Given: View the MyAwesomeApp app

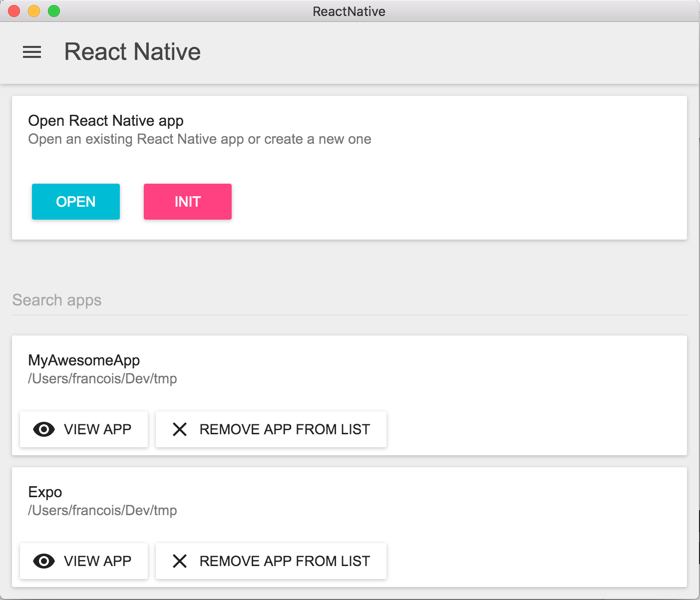Looking at the screenshot, I should pos(84,429).
